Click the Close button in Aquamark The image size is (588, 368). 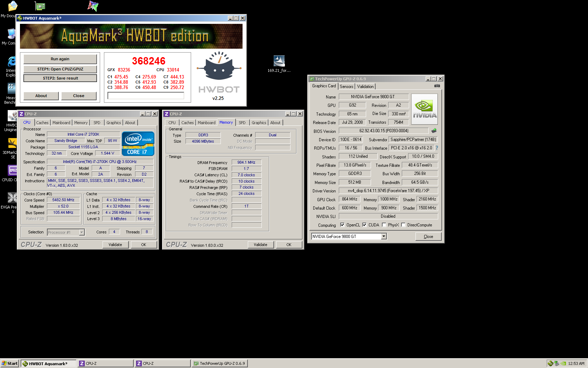tap(79, 96)
